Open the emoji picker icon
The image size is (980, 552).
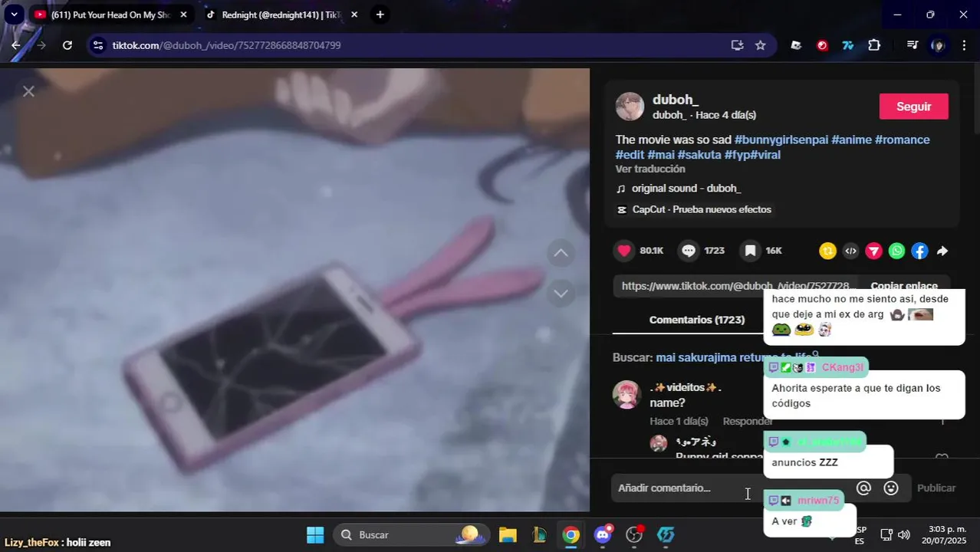point(891,488)
